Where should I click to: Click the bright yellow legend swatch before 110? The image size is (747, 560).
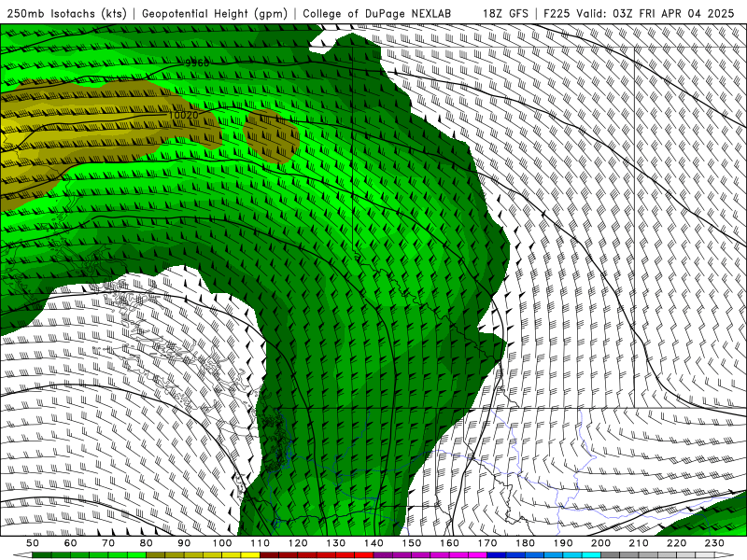coord(250,555)
